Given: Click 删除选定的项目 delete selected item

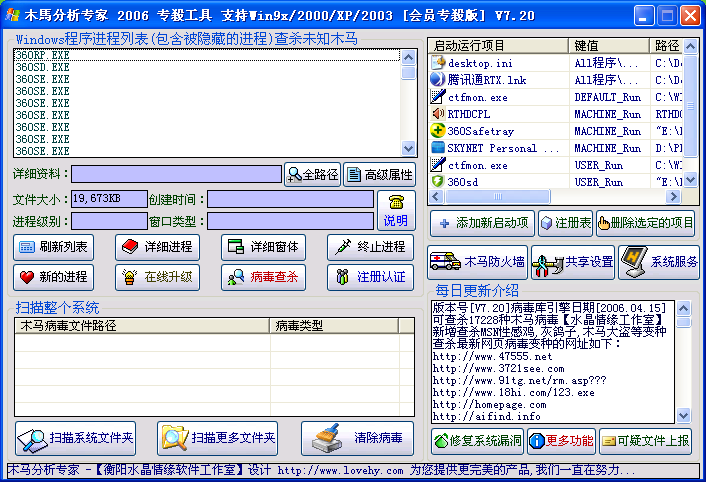Looking at the screenshot, I should pos(646,223).
